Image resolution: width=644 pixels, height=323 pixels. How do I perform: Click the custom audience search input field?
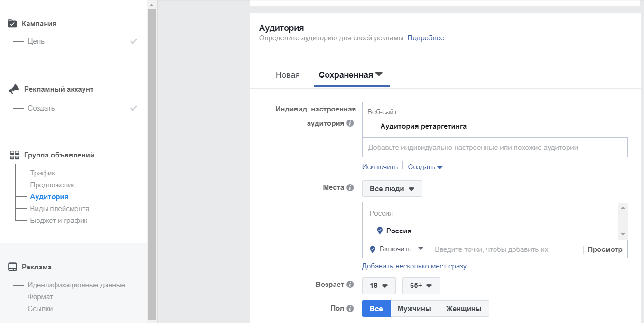coord(495,148)
